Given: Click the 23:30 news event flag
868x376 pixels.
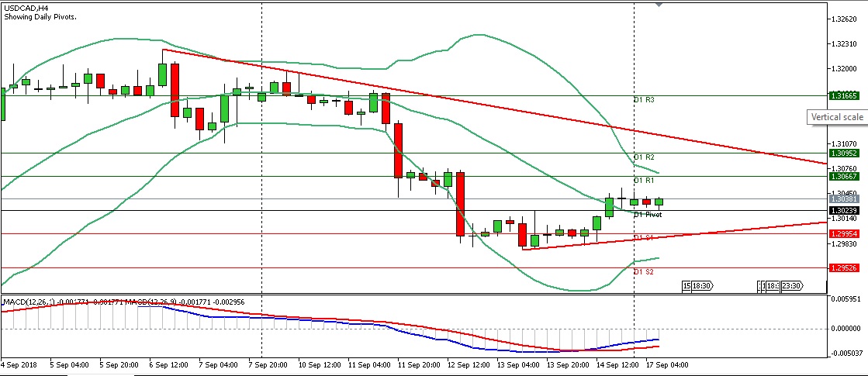Looking at the screenshot, I should (792, 286).
